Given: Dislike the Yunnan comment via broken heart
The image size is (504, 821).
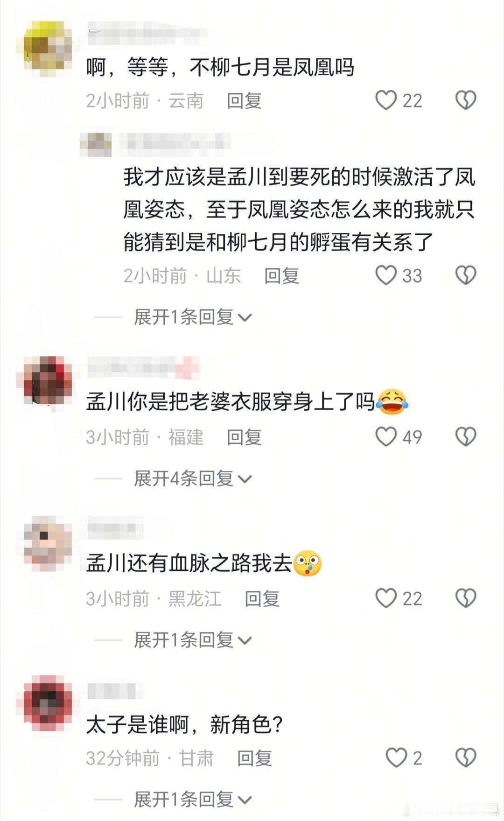Looking at the screenshot, I should click(x=465, y=100).
